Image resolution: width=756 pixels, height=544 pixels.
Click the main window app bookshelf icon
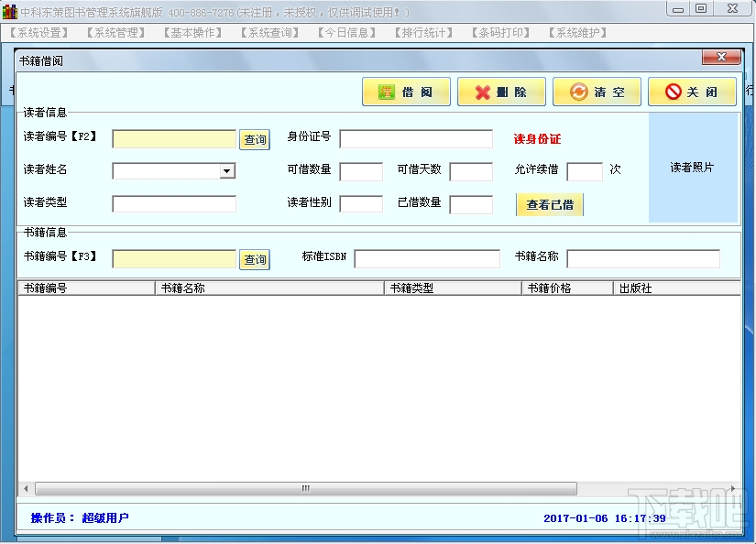tap(9, 12)
